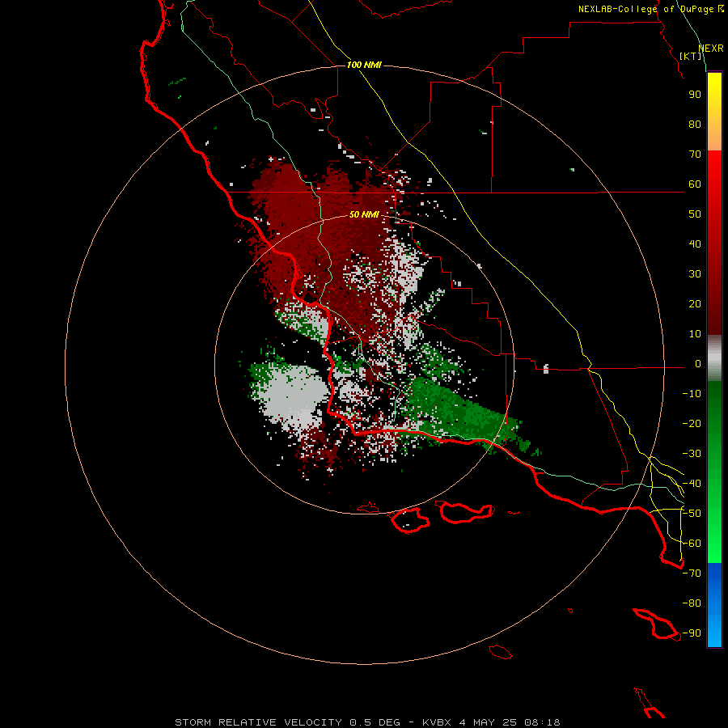Click the -30 scale value
This screenshot has width=728, height=728.
click(x=692, y=454)
